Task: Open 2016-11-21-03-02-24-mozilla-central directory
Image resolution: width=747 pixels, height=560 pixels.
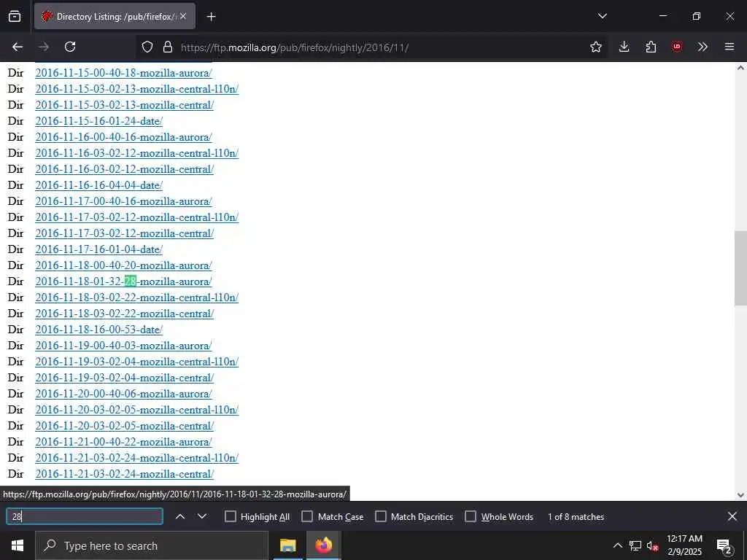Action: [124, 474]
